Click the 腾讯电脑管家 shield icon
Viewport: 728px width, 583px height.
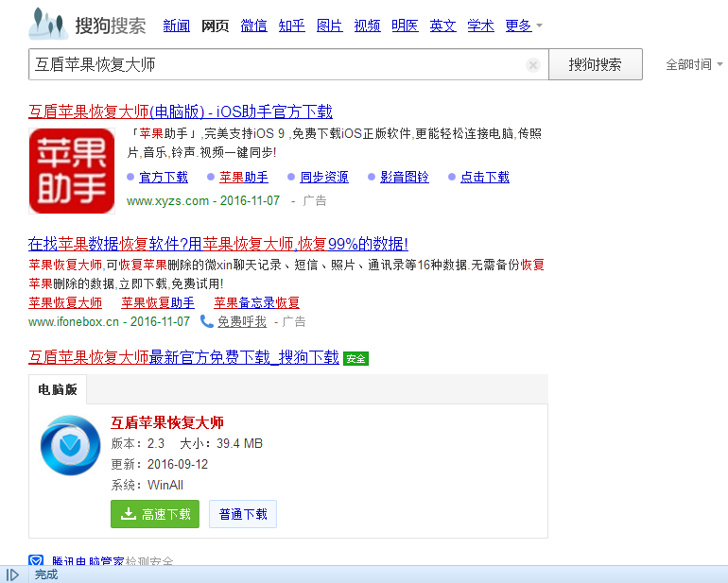(36, 559)
